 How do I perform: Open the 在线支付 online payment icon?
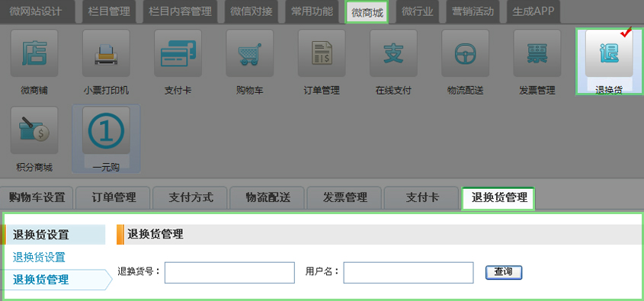point(393,53)
